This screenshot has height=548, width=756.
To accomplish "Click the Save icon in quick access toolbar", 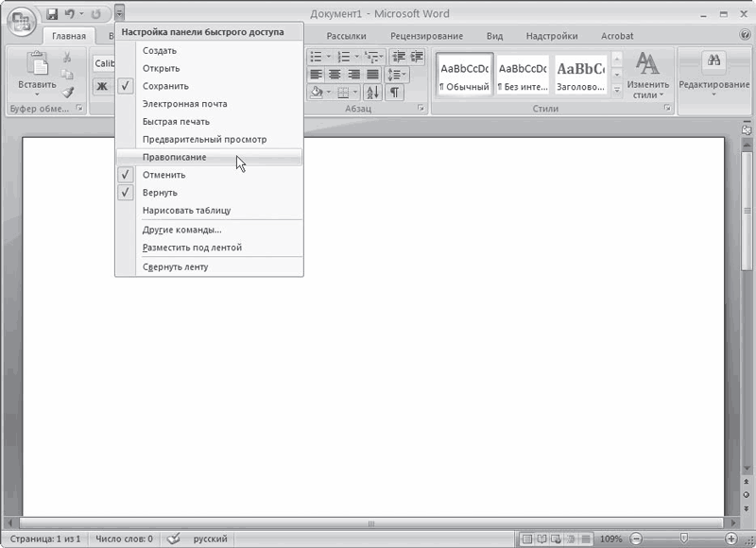I will coord(52,14).
